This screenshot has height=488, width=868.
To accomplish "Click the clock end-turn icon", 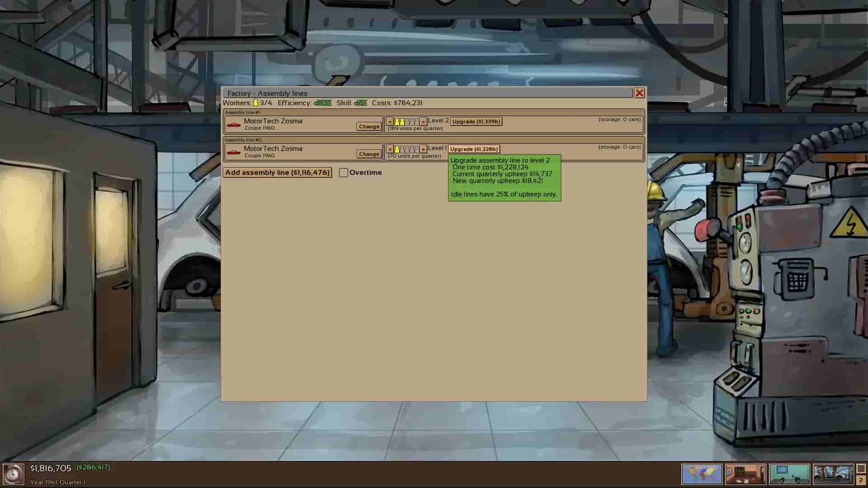I will pos(13,474).
